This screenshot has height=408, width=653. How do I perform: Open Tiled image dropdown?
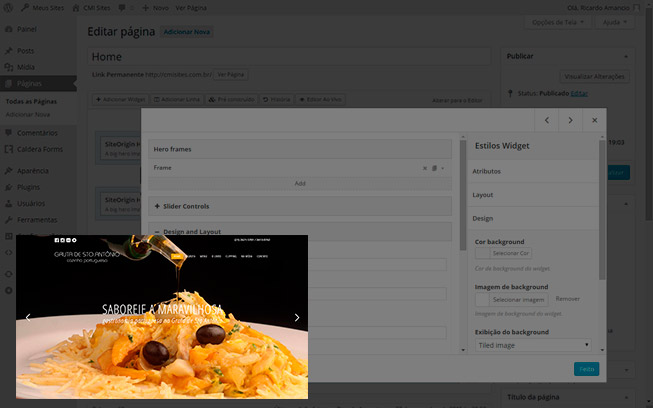point(533,345)
